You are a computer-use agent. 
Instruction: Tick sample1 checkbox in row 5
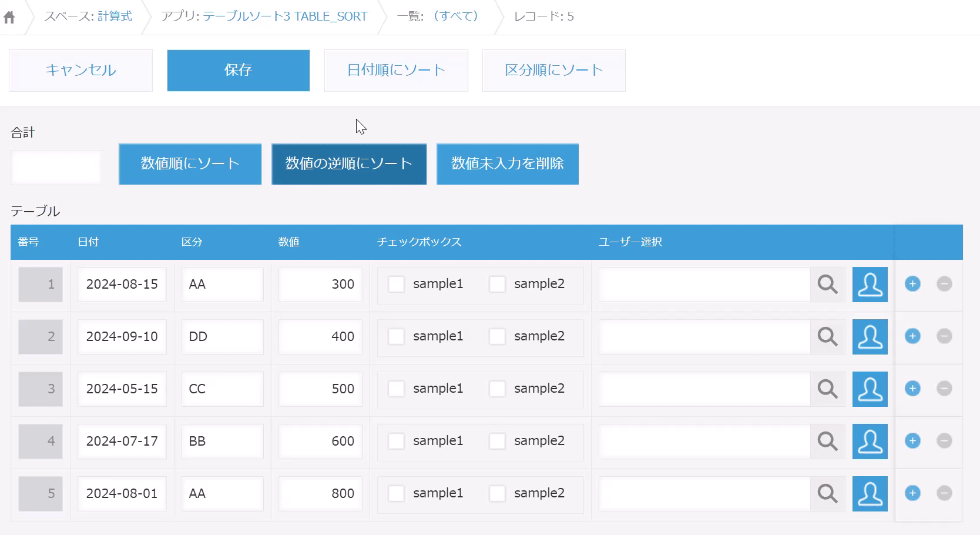click(x=397, y=494)
